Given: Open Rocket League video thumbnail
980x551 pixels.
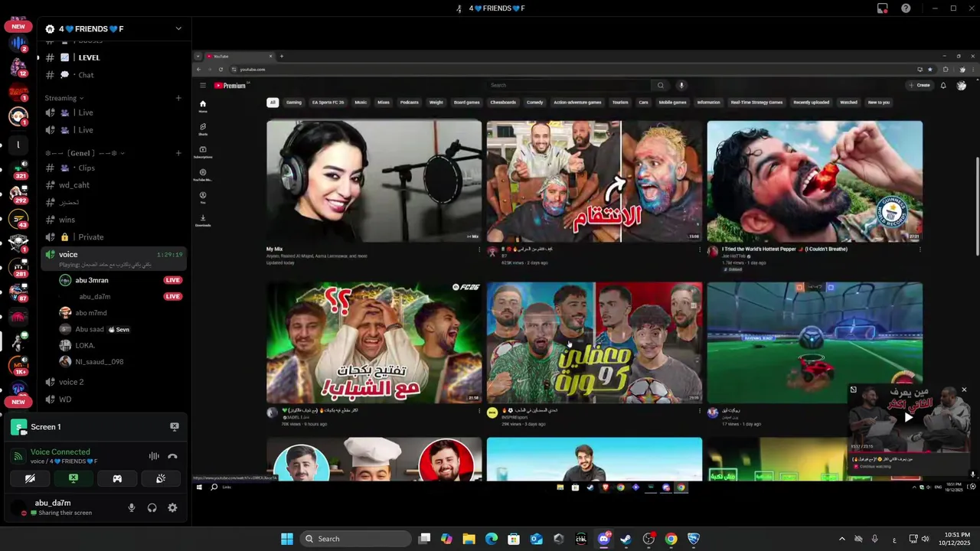Looking at the screenshot, I should 815,343.
